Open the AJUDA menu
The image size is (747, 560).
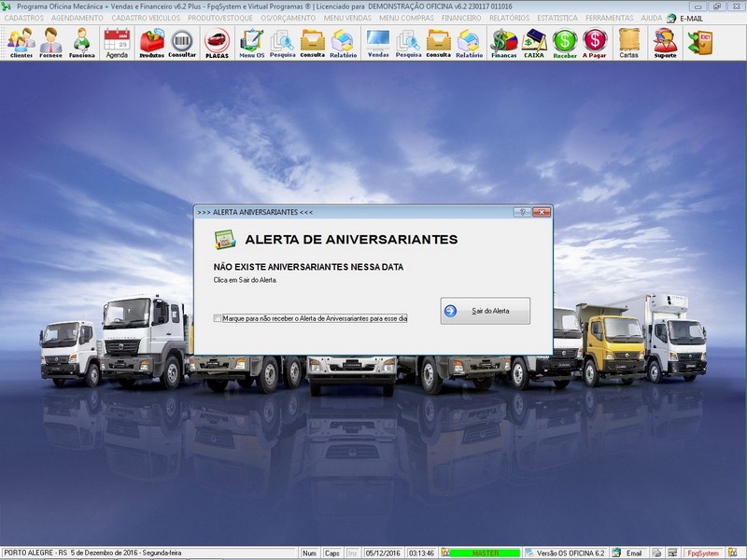[651, 18]
